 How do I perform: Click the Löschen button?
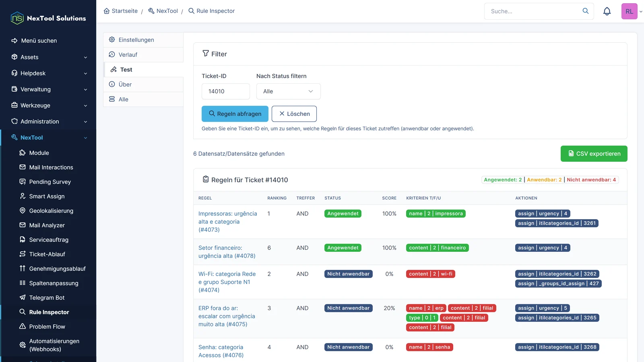pyautogui.click(x=294, y=114)
